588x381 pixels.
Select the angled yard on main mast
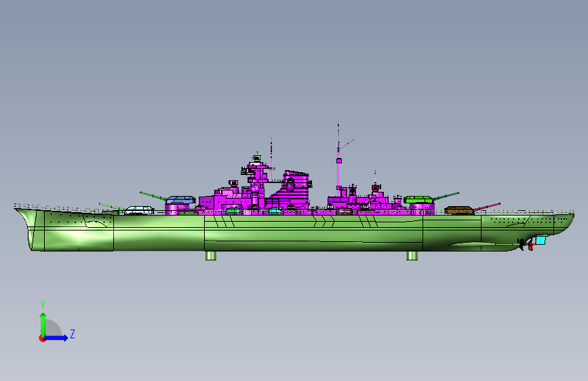click(347, 144)
